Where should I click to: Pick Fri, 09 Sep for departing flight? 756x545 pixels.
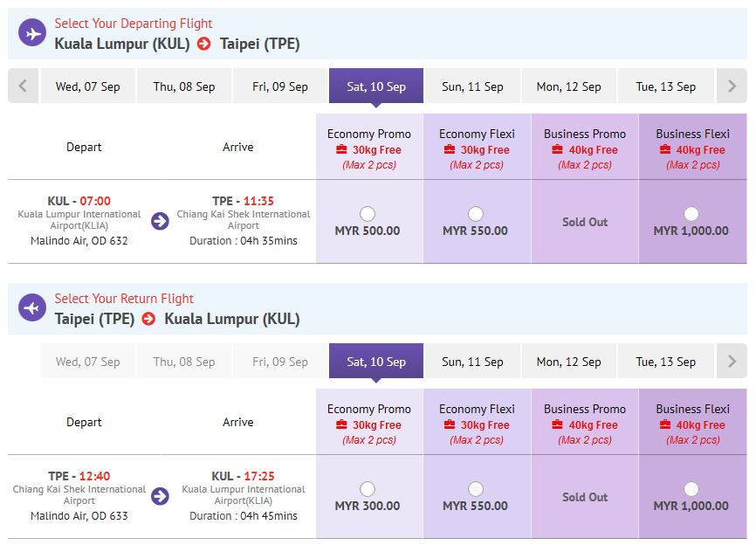[280, 86]
